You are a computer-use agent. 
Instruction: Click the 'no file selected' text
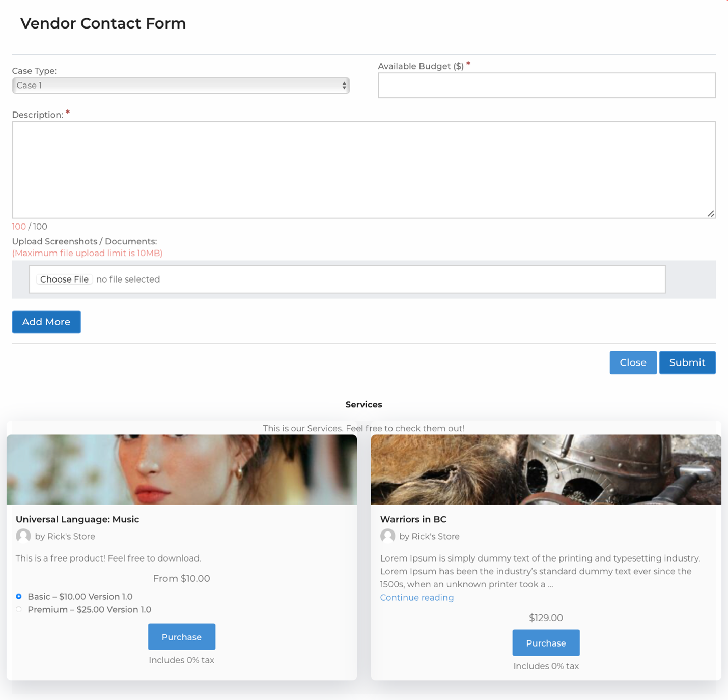pyautogui.click(x=128, y=279)
